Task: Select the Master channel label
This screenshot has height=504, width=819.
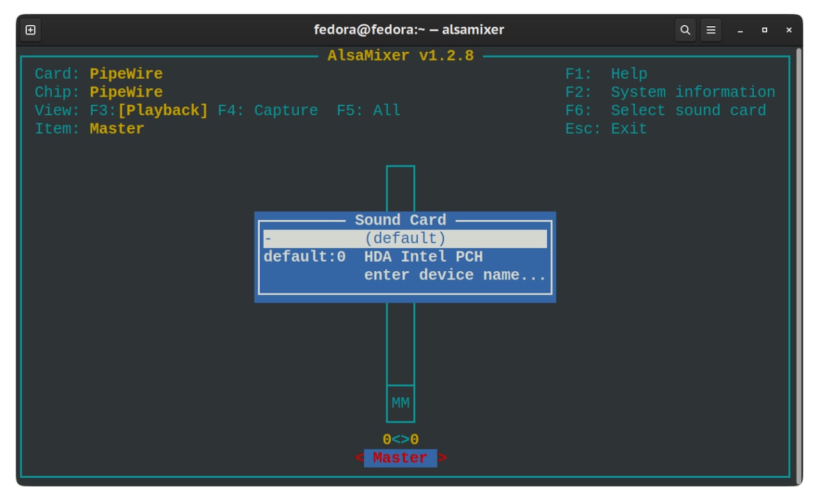Action: point(401,458)
